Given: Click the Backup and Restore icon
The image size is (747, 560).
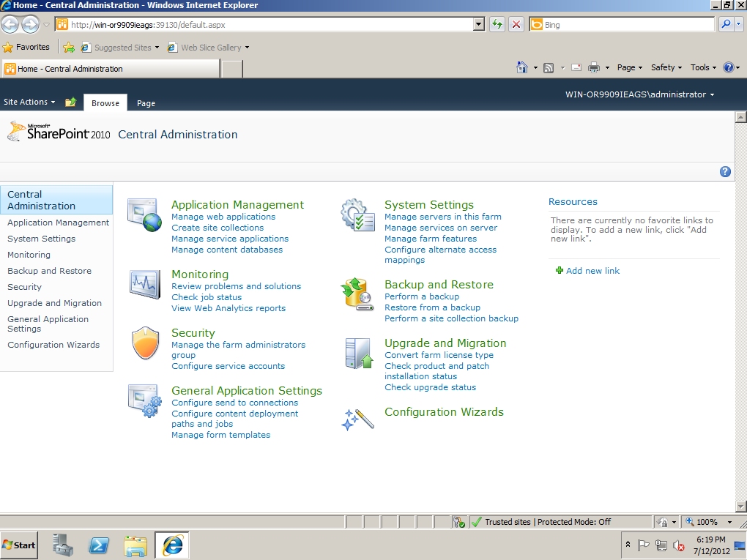Looking at the screenshot, I should click(357, 294).
